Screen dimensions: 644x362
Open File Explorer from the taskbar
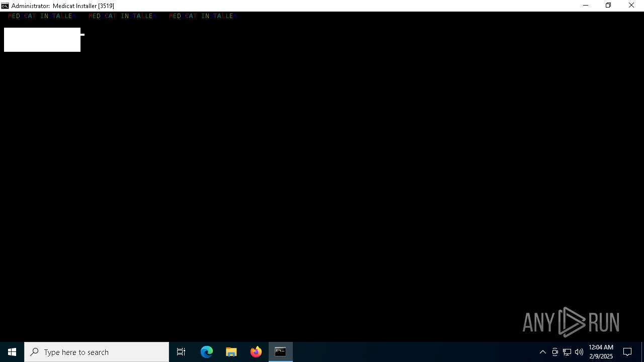(231, 352)
